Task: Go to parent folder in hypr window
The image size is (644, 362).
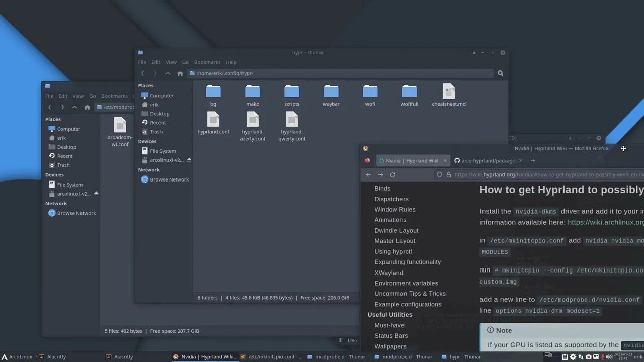Action: (x=168, y=73)
